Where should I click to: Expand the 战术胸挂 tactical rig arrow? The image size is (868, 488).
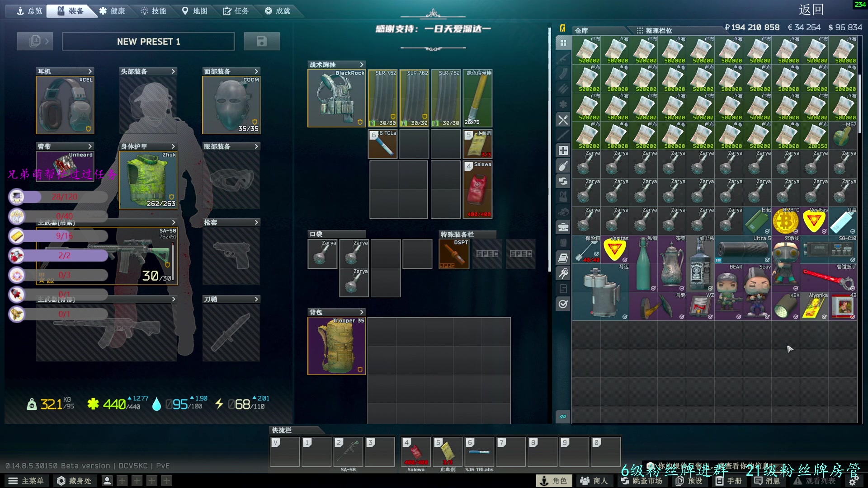click(x=361, y=65)
